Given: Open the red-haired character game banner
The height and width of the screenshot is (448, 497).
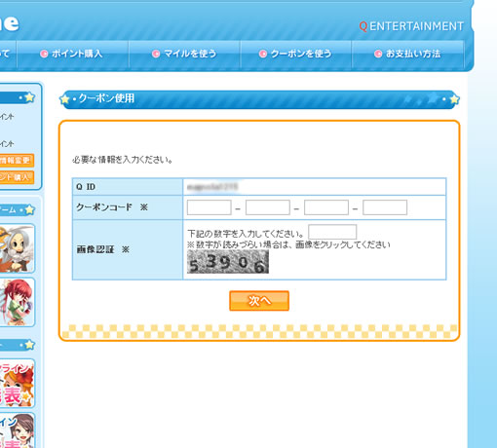Looking at the screenshot, I should [x=17, y=302].
